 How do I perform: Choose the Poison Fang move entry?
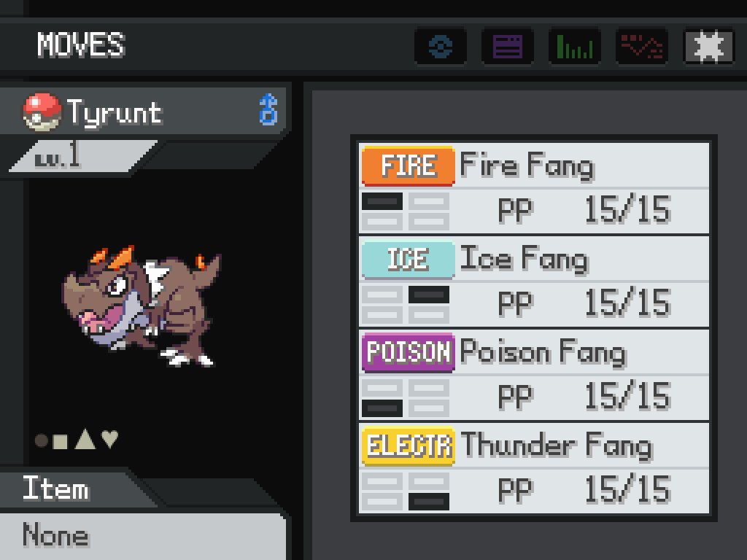click(533, 374)
